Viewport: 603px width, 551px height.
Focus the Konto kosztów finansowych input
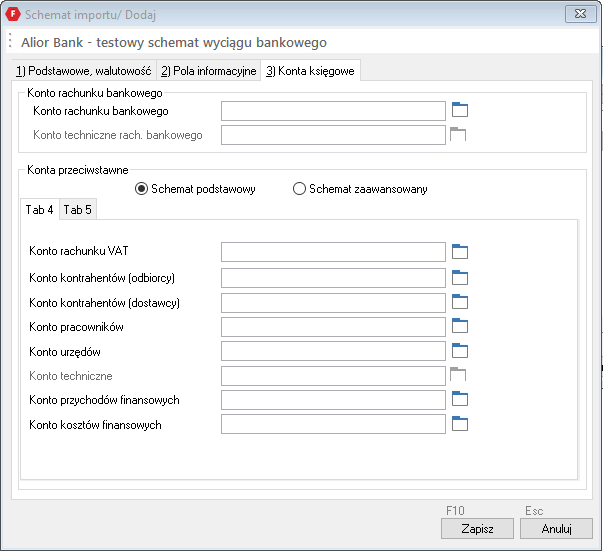click(333, 424)
